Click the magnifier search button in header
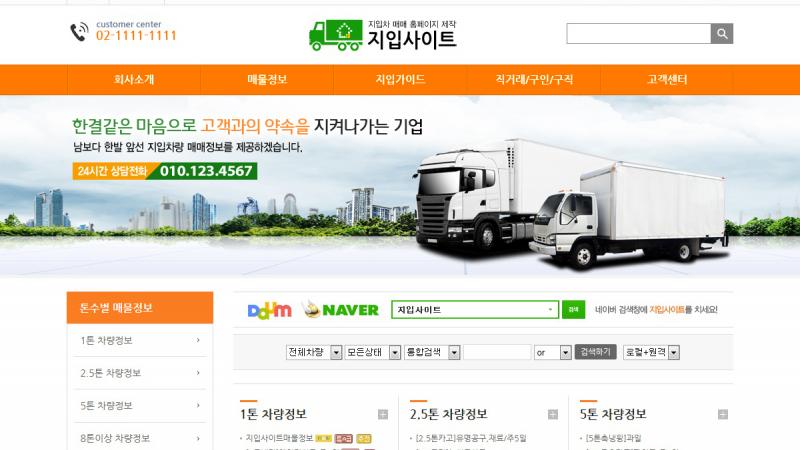 [x=721, y=34]
